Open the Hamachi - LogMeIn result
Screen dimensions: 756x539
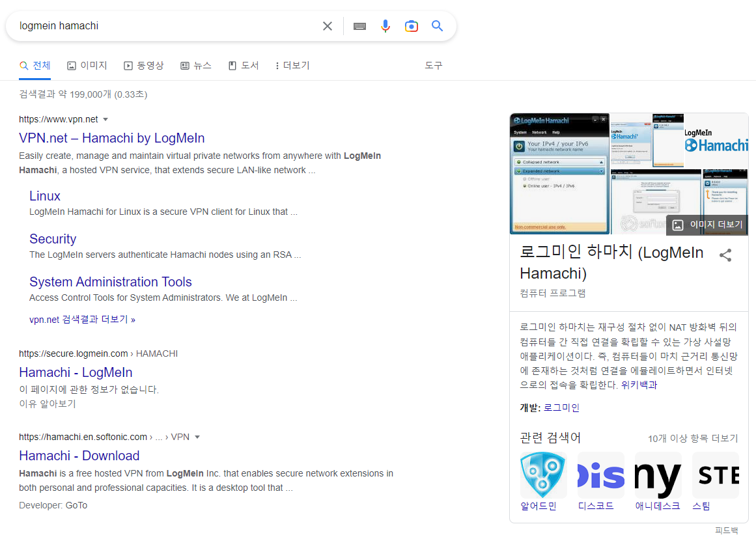(x=76, y=372)
